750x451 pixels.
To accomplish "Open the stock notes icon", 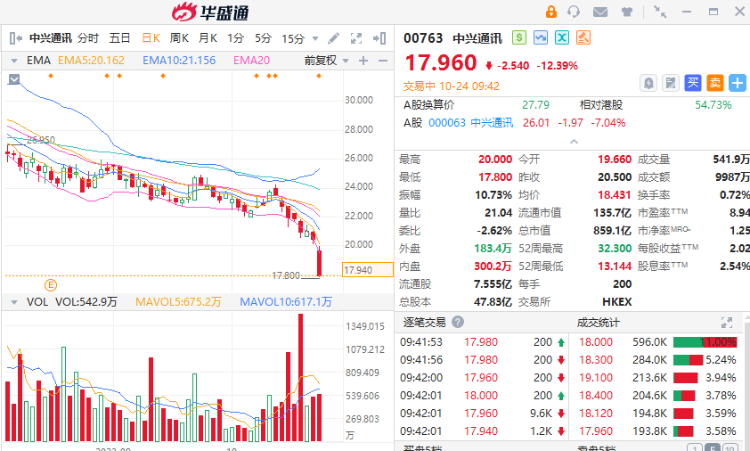I will click(x=671, y=83).
